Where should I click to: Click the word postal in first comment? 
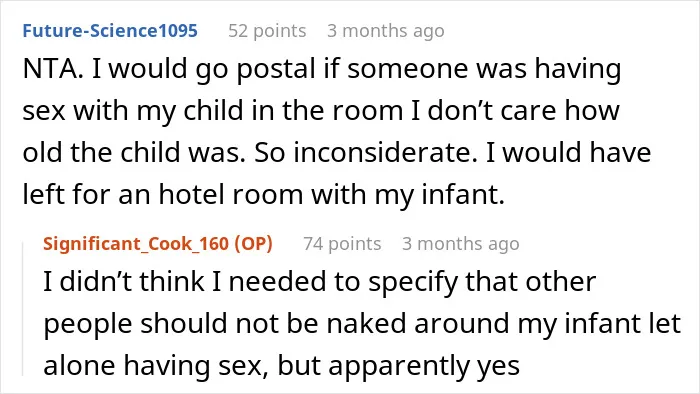click(276, 70)
